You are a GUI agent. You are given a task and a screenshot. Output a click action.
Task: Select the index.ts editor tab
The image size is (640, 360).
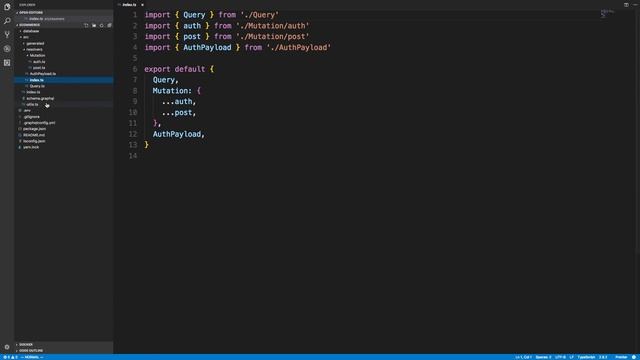point(129,5)
